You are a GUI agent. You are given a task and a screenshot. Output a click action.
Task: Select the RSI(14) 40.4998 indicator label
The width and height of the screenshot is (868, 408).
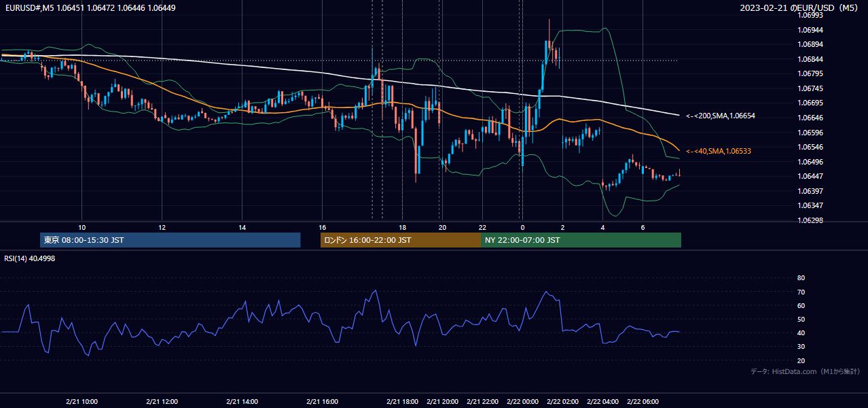[30, 258]
